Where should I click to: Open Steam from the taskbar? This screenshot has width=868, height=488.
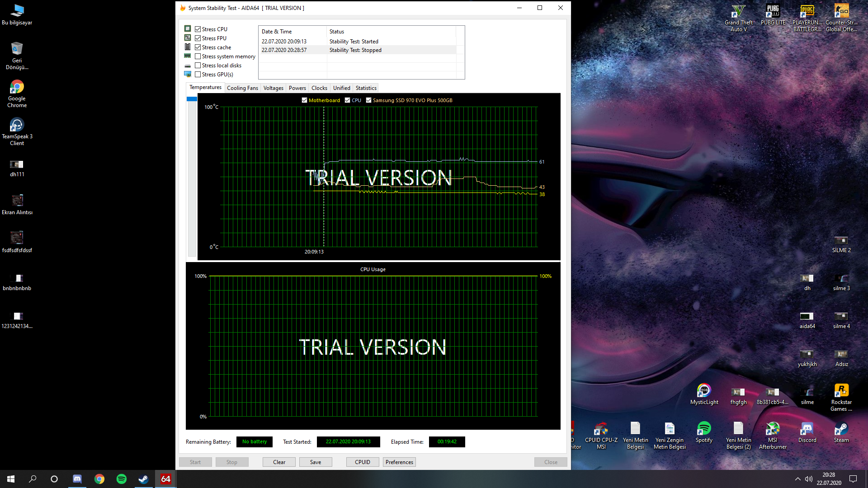143,479
